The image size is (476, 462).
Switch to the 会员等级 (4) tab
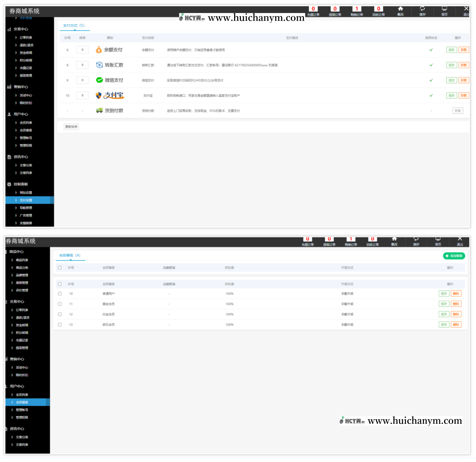tap(70, 255)
